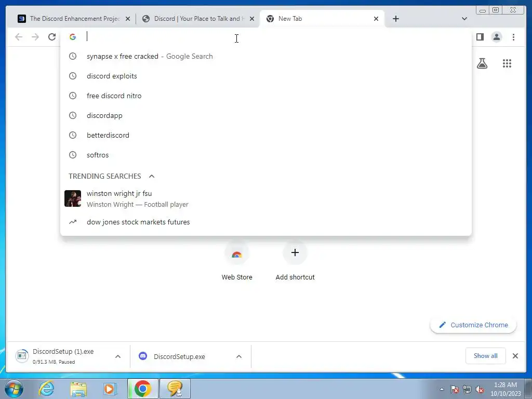
Task: Choose 'winston wright jr fsu' trending search
Action: 265,198
